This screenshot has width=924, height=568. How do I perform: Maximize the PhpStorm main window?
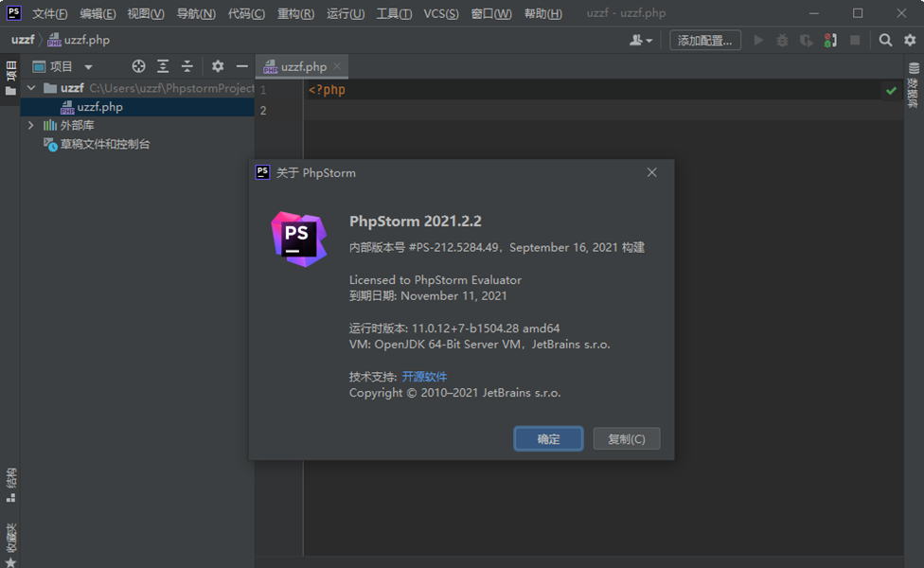click(x=858, y=13)
